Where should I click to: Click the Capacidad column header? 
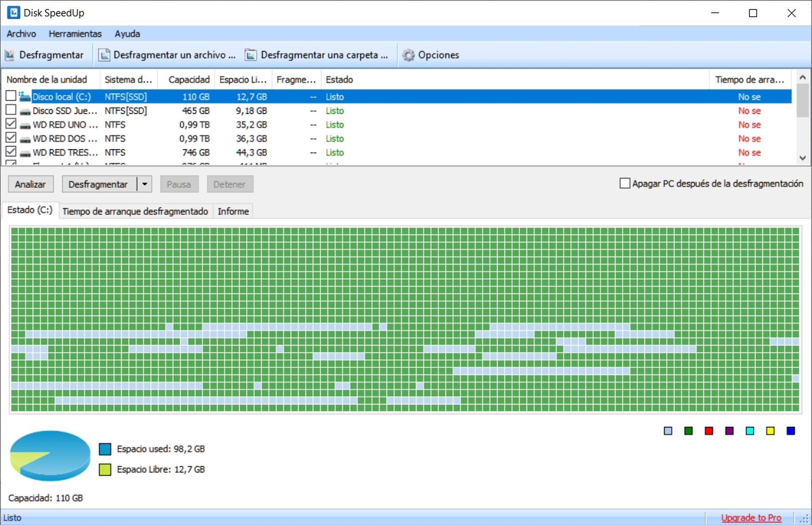click(189, 79)
